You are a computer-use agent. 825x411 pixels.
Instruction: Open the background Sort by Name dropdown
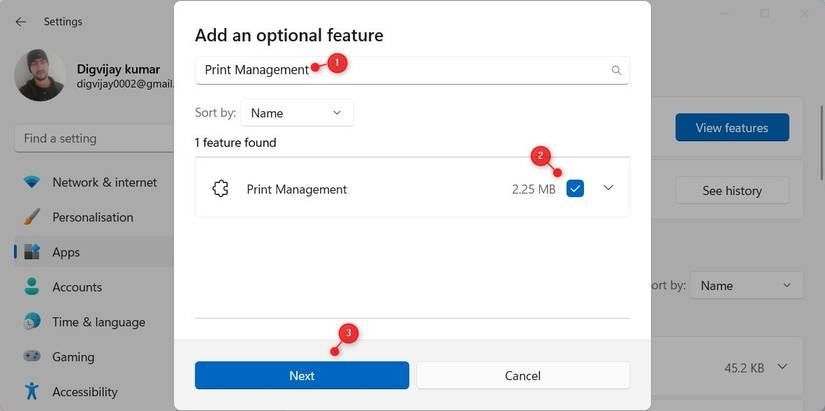(x=746, y=285)
